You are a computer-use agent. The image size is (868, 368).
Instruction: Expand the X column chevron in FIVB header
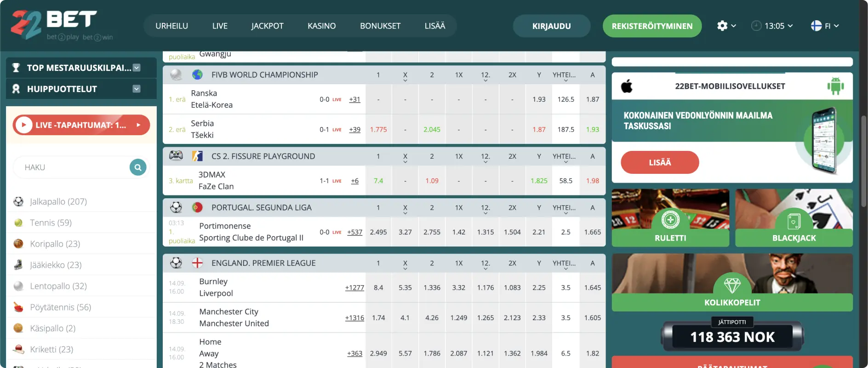(x=405, y=80)
